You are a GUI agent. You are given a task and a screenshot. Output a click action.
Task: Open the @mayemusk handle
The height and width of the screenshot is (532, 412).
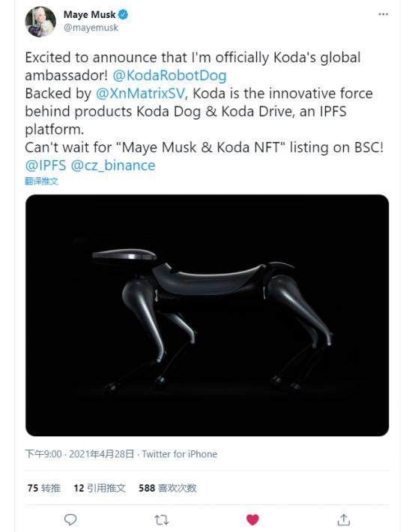[x=91, y=28]
